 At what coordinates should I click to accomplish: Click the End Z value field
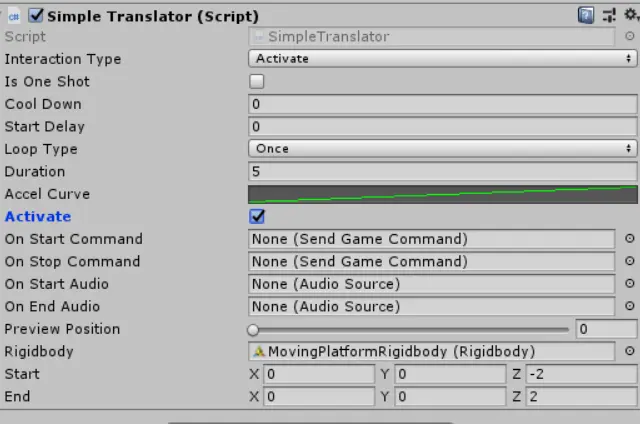[x=582, y=396]
